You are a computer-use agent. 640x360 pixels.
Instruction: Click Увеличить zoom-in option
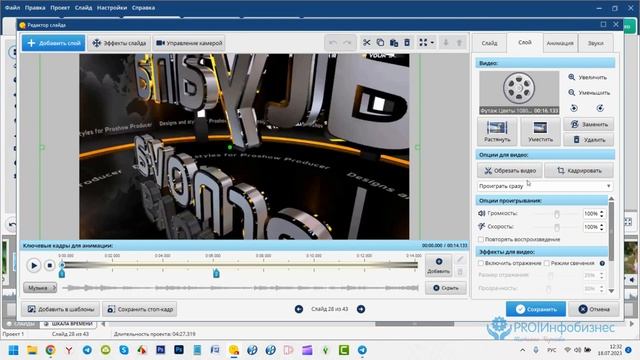587,77
